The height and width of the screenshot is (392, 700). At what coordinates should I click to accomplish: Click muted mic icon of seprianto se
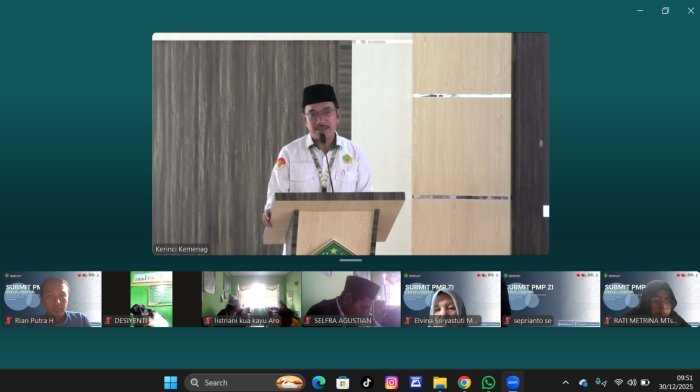tap(507, 321)
